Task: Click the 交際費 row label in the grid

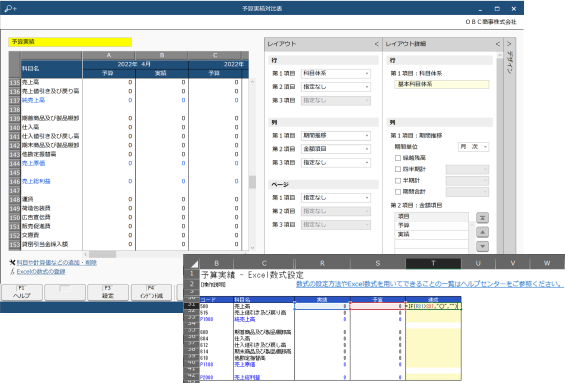Action: click(x=31, y=236)
